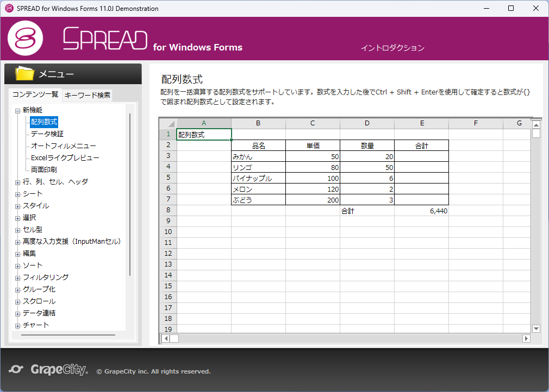Image resolution: width=549 pixels, height=392 pixels.
Task: Select row header 12
Action: point(168,254)
